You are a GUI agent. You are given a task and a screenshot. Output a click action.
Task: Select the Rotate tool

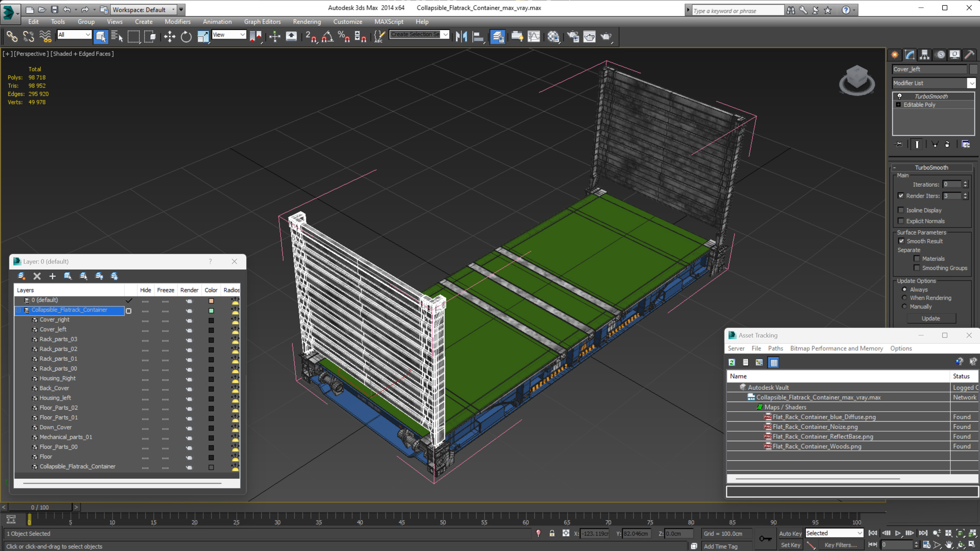(x=186, y=36)
